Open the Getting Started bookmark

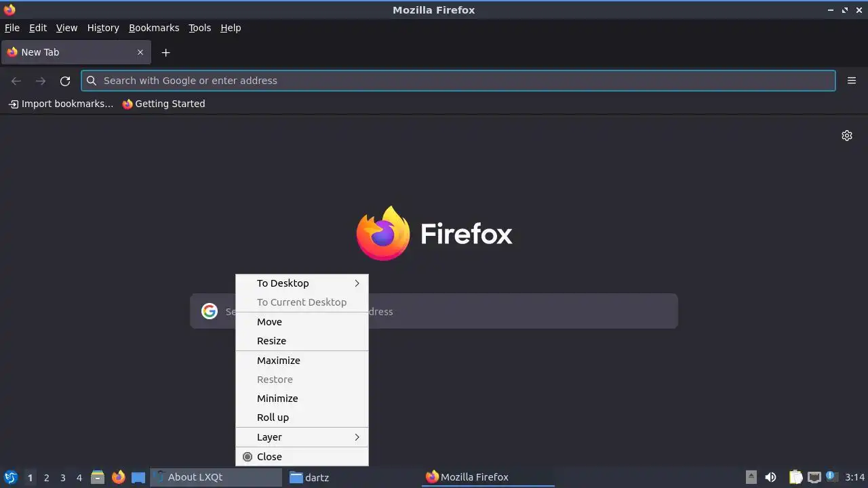(163, 104)
